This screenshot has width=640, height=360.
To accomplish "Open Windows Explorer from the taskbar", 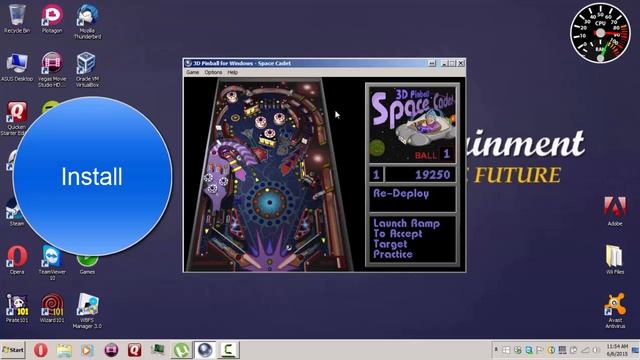I will (64, 350).
